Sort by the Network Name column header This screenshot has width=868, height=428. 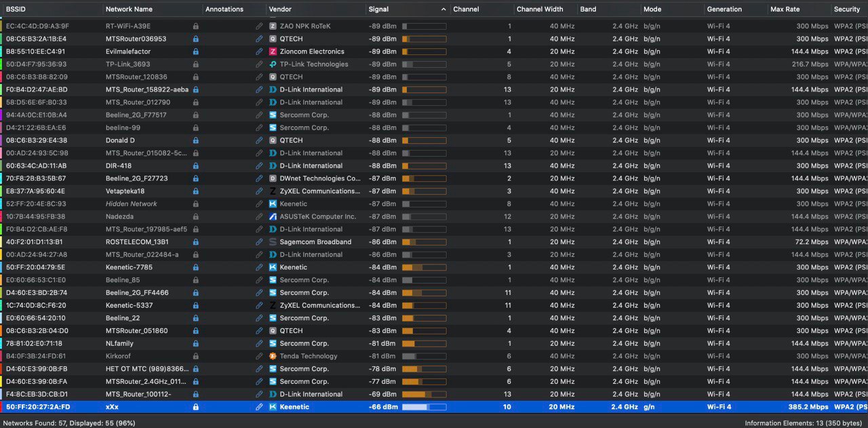click(129, 9)
